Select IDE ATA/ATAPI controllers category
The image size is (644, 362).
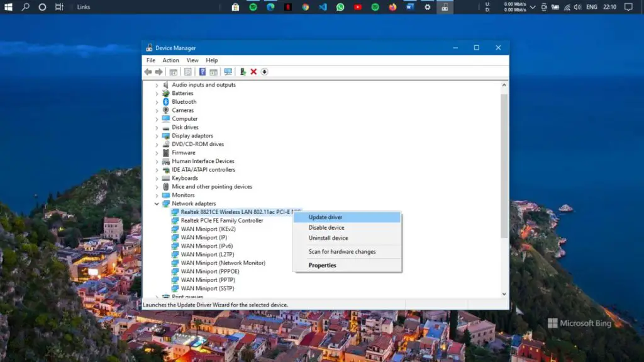coord(203,170)
